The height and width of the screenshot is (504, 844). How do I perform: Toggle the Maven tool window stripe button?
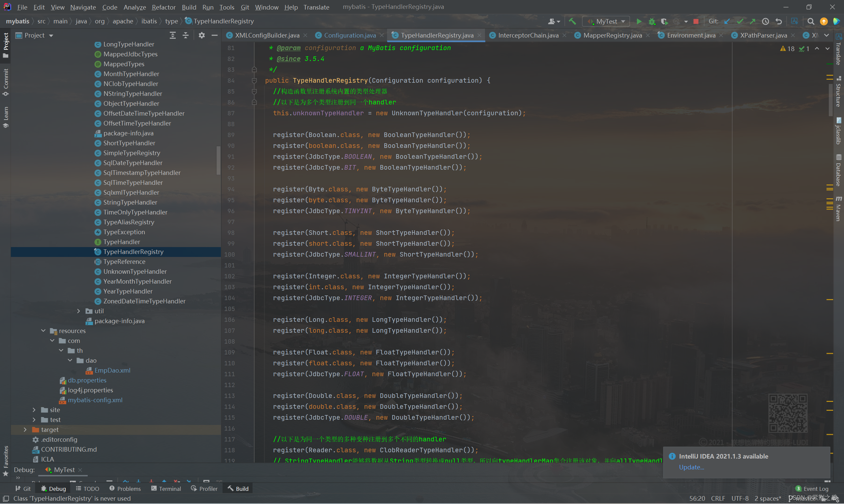click(x=839, y=209)
